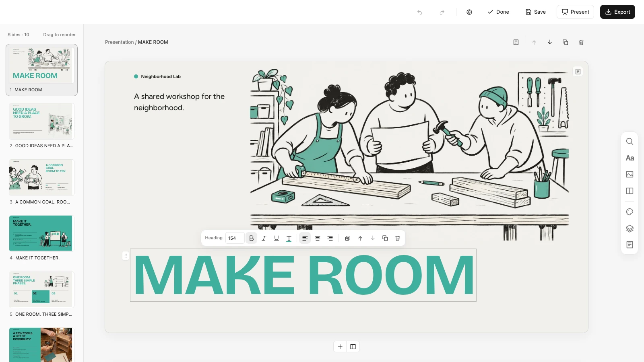644x362 pixels.
Task: Delete the heading from the floating toolbar
Action: [x=398, y=238]
